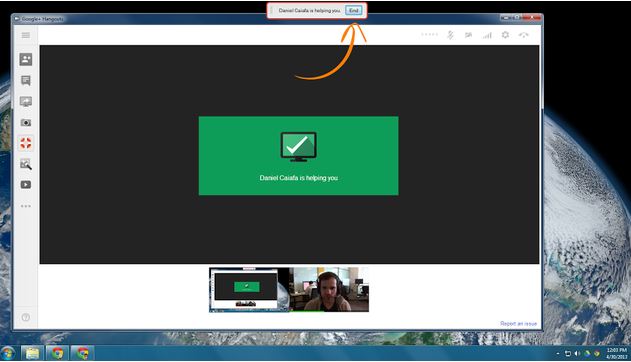The width and height of the screenshot is (631, 362).
Task: Click the Chrome tray icon beside the clock
Action: pos(596,354)
